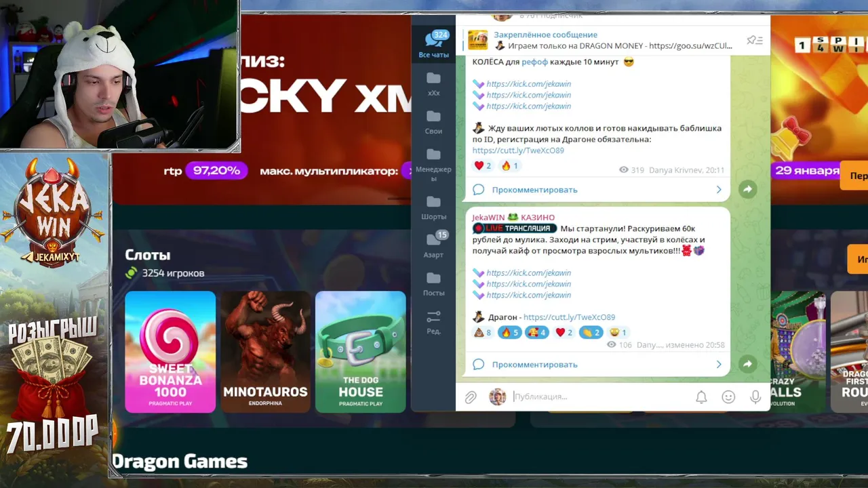The height and width of the screenshot is (488, 868).
Task: Expand comments arrow on the 20:11 post
Action: pos(719,190)
